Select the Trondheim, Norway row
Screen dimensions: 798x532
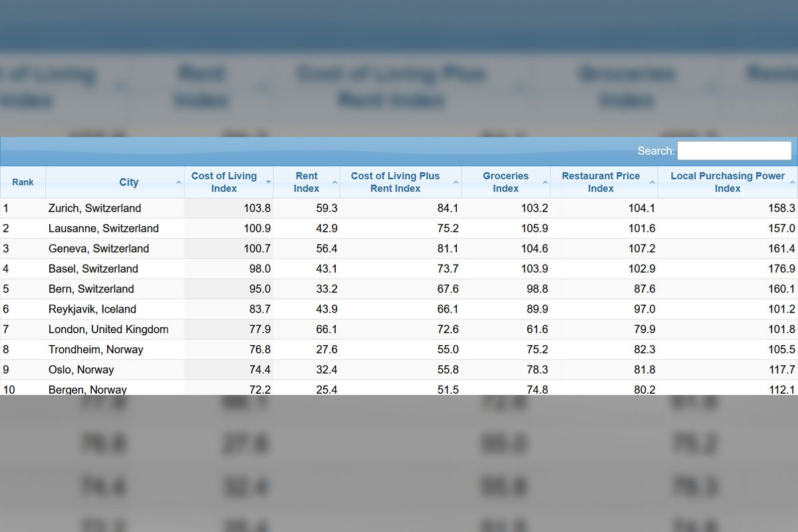pyautogui.click(x=95, y=350)
